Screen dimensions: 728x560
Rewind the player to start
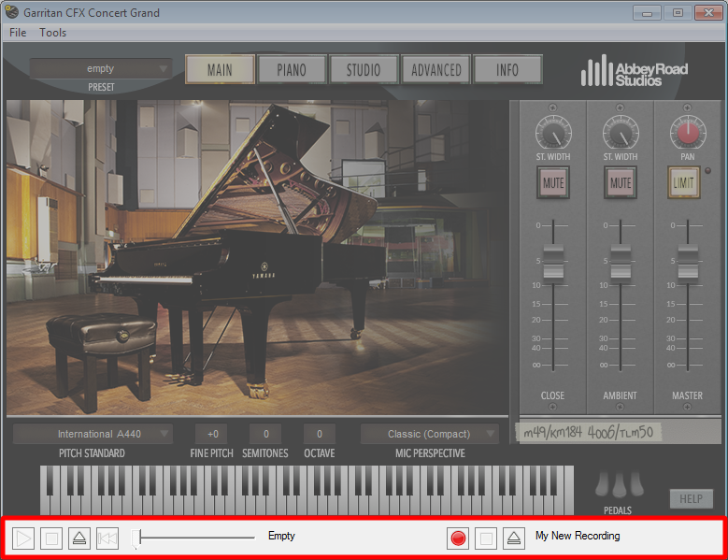point(107,538)
